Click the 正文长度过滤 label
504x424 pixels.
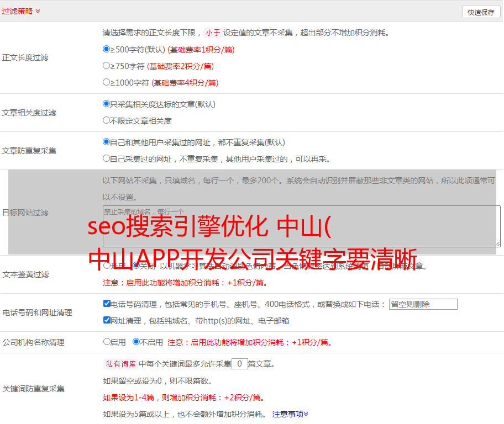click(25, 57)
